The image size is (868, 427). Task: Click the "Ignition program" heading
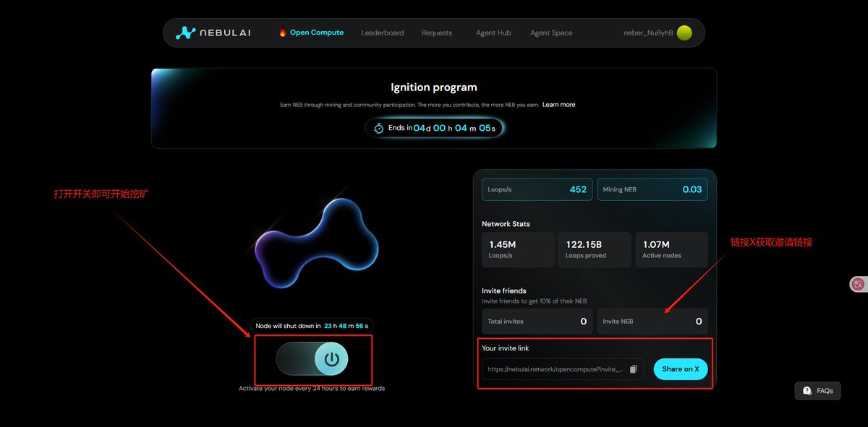pyautogui.click(x=434, y=87)
